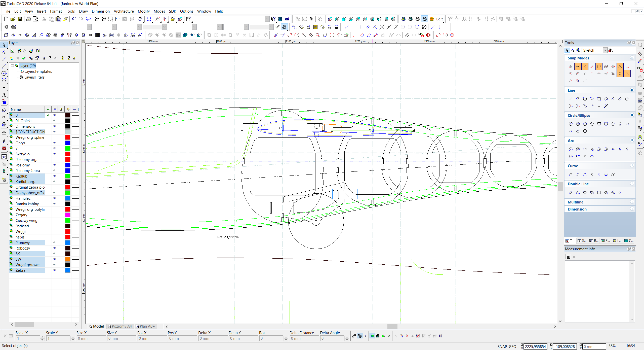Click the magenta swatch for Zegary layer
Image resolution: width=644 pixels, height=350 pixels.
click(x=68, y=215)
